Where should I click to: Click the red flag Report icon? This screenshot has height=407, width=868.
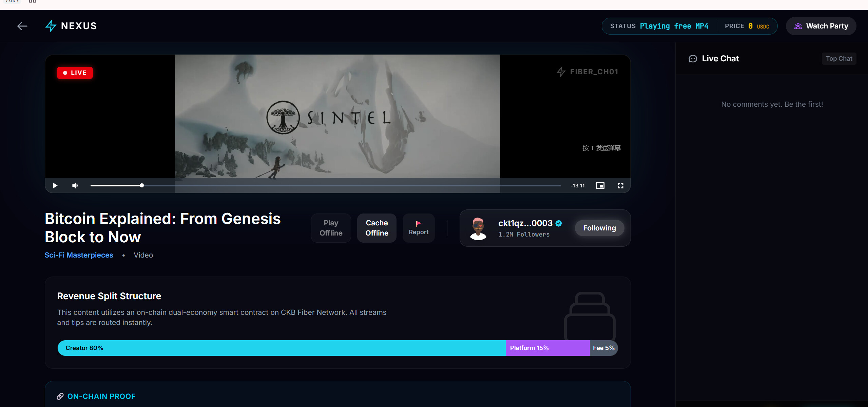418,224
